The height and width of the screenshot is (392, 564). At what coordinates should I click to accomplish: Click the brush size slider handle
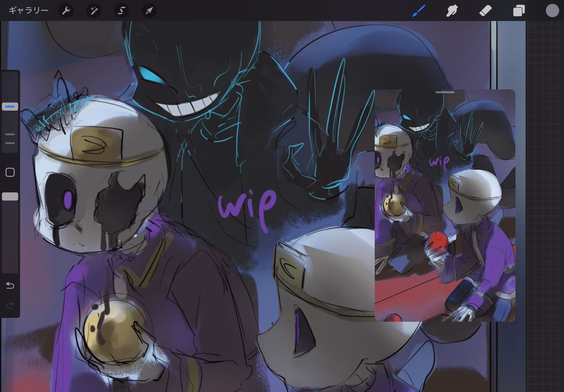10,106
